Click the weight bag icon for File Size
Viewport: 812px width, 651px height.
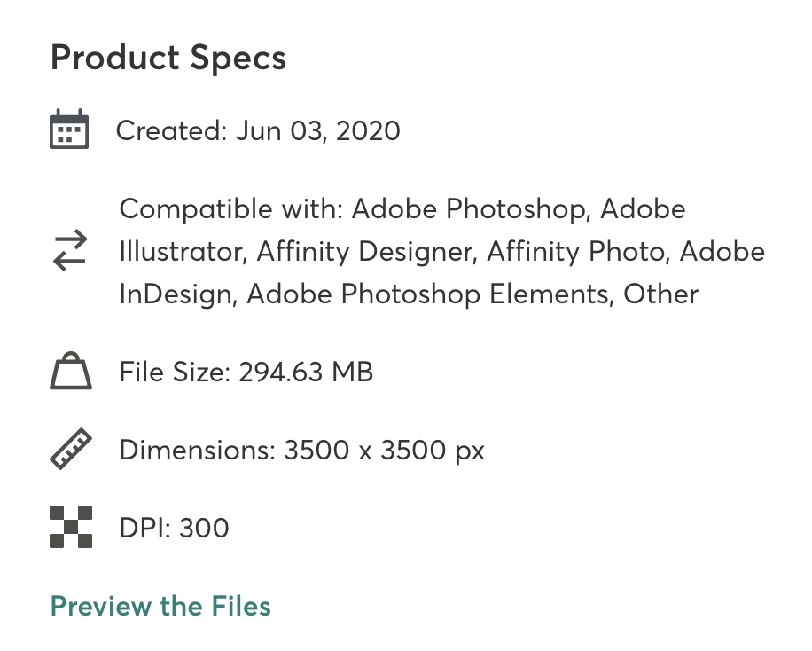pyautogui.click(x=71, y=371)
